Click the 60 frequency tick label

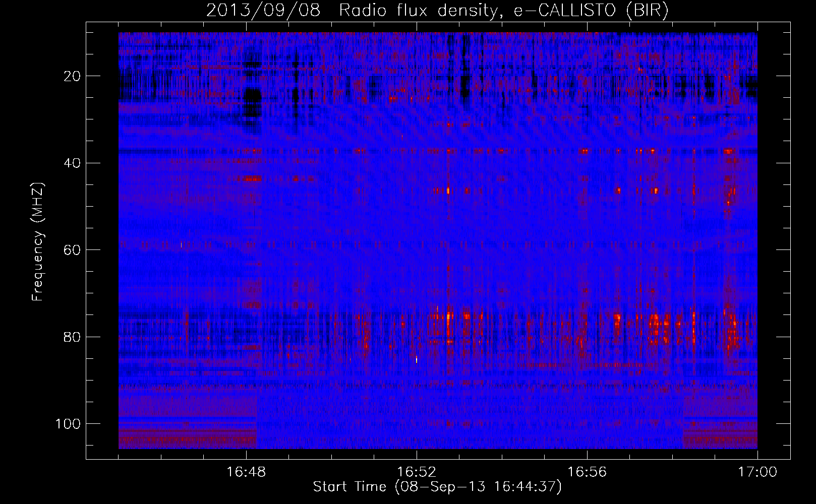[72, 250]
